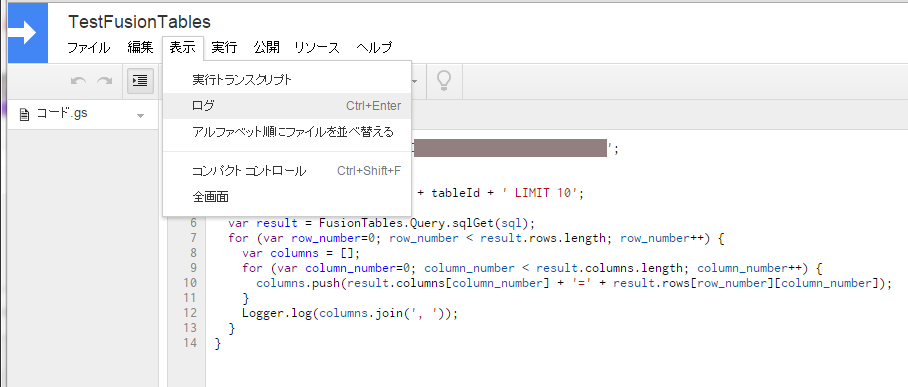908x387 pixels.
Task: Select the コード.gs file in sidebar
Action: 83,114
